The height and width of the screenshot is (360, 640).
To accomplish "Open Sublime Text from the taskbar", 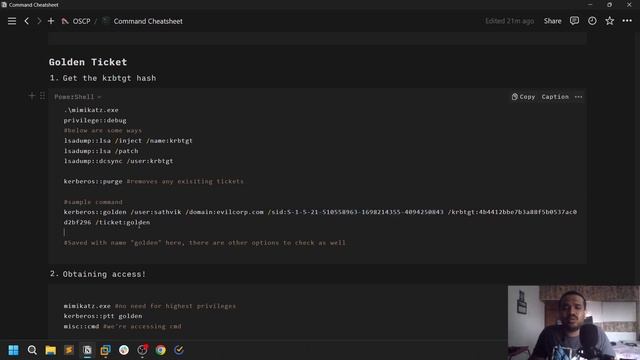I will click(69, 350).
